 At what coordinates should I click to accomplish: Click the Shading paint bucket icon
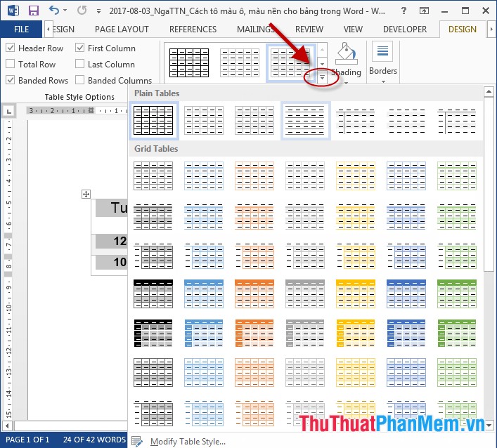pyautogui.click(x=346, y=54)
